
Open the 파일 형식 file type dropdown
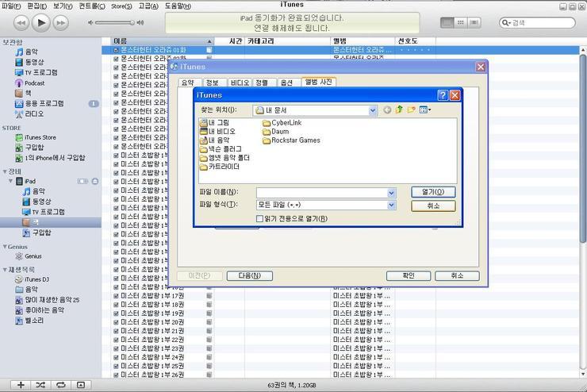[391, 205]
